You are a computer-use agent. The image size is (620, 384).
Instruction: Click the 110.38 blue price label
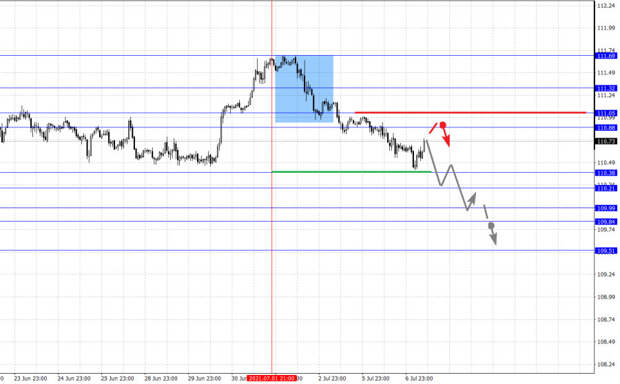(606, 173)
